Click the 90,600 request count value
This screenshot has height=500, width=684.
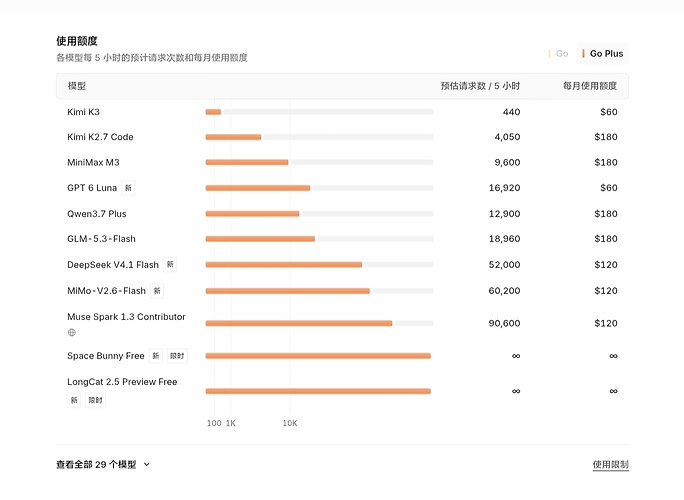[504, 323]
